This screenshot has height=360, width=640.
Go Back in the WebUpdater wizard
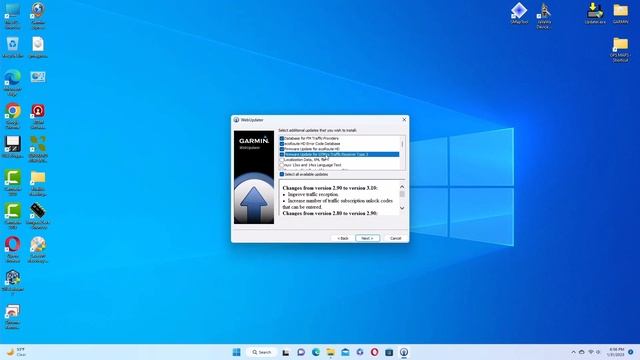pos(343,238)
